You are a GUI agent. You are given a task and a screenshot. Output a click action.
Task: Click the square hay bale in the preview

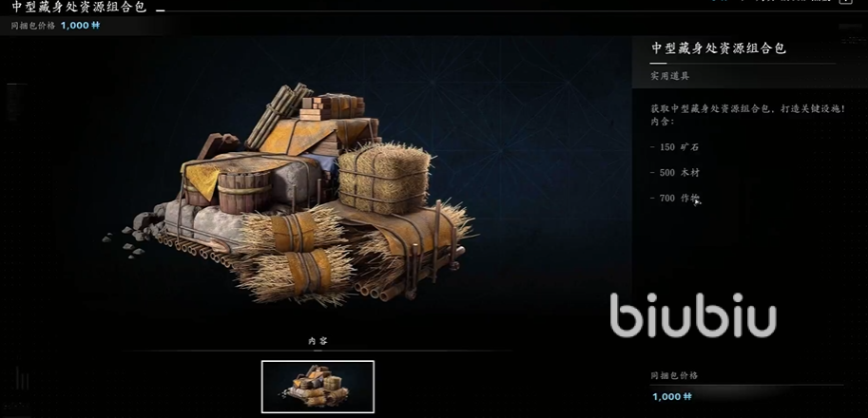(384, 177)
